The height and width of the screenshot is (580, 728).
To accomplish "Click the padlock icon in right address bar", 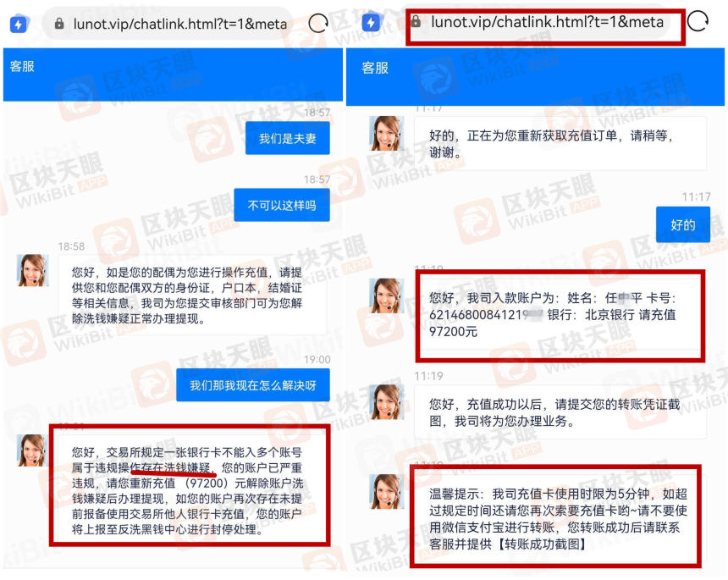I will pos(416,23).
